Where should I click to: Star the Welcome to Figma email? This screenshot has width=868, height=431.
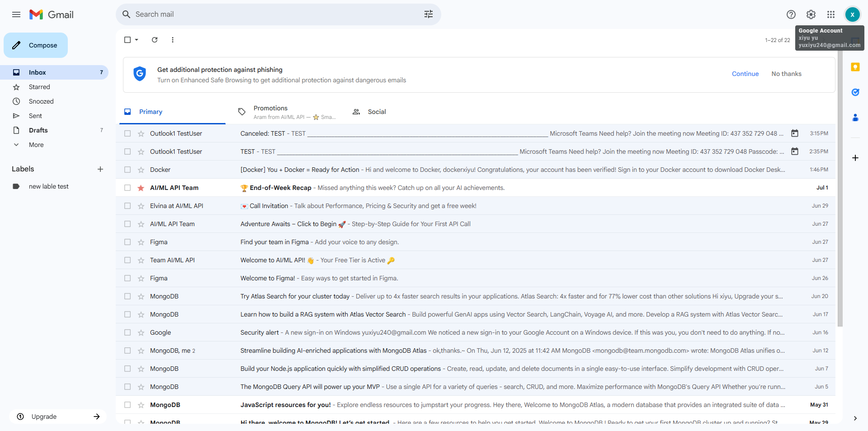tap(141, 278)
